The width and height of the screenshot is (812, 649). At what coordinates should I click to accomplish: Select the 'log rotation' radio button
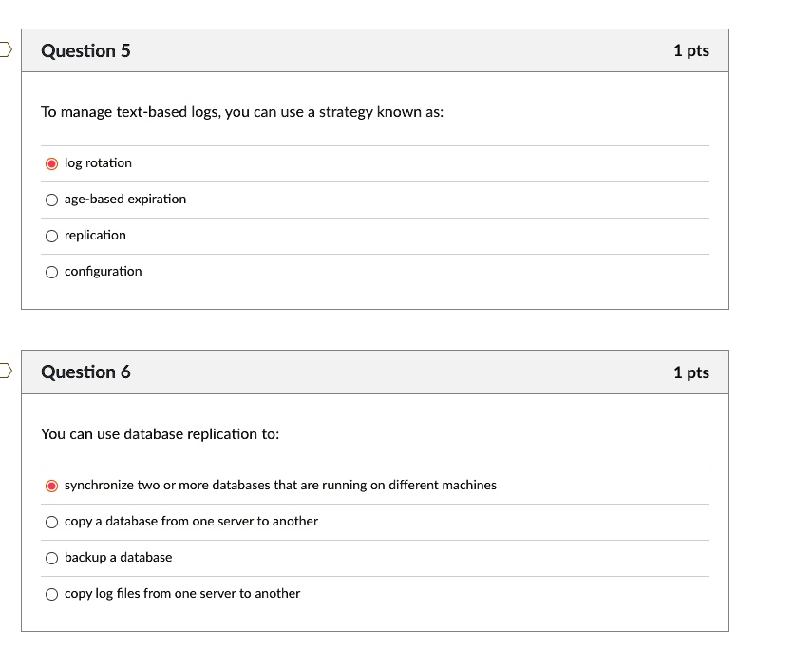51,163
